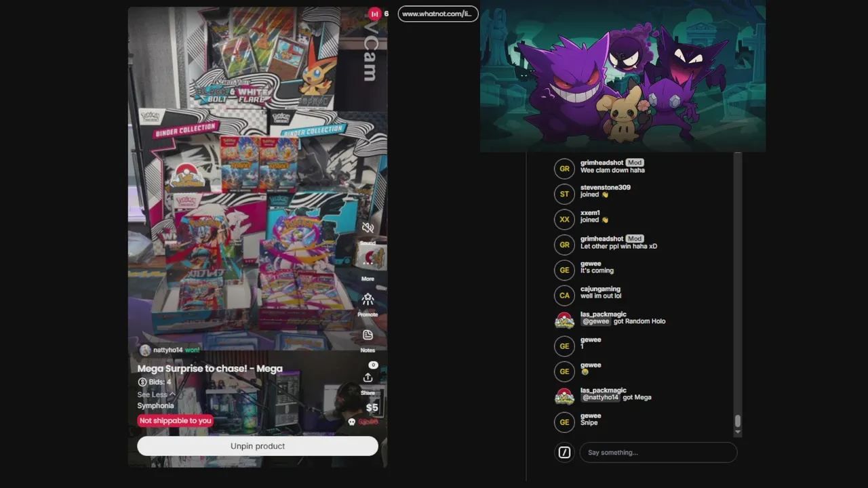Click the Share icon
868x488 pixels.
[x=368, y=378]
